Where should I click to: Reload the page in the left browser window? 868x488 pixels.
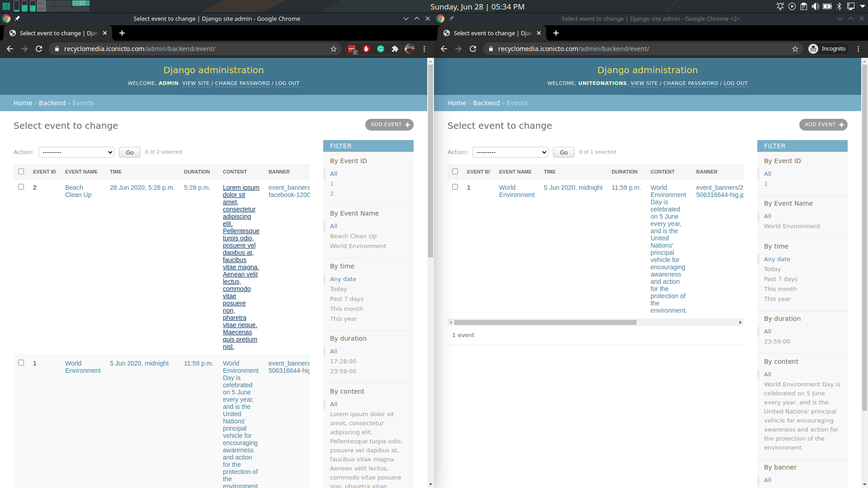click(39, 49)
